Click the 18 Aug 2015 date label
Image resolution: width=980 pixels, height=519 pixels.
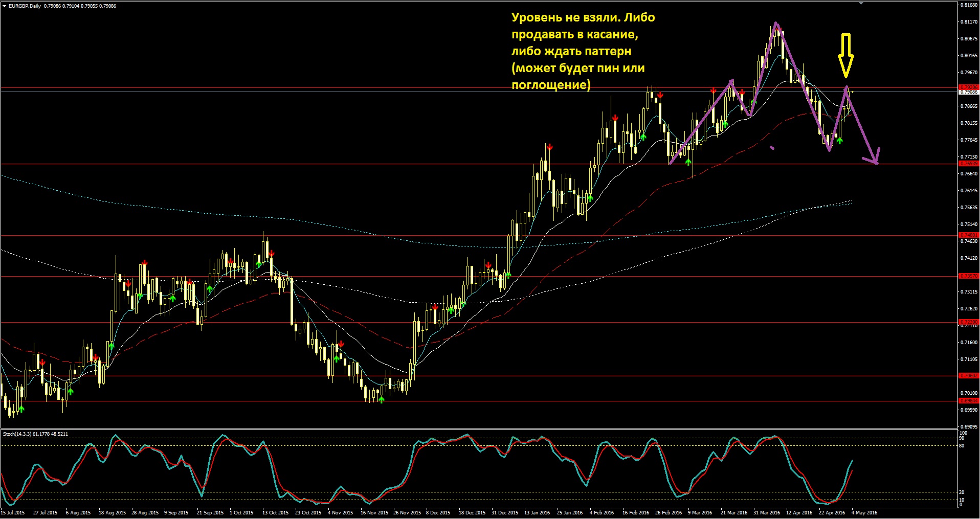click(x=112, y=512)
